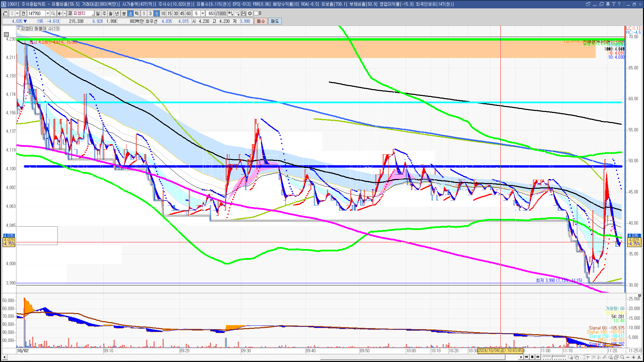Click the bottom magnifier zoom icon
Screen dimensions: 644x362
(622, 357)
